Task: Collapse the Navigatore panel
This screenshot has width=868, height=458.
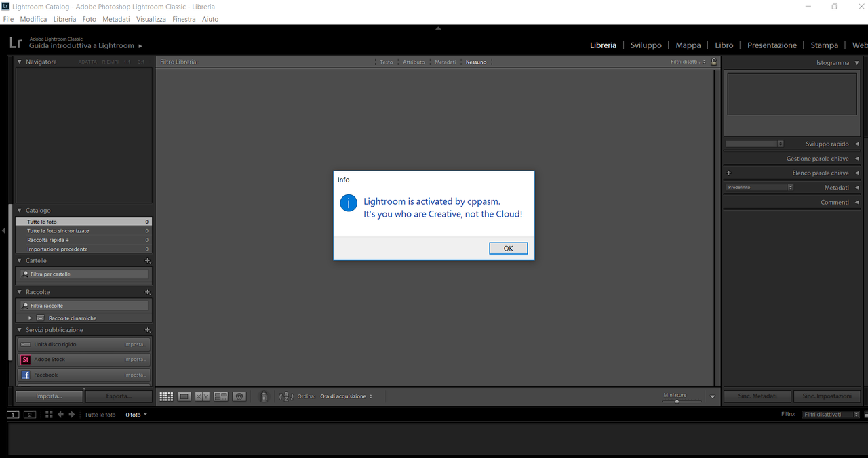Action: coord(19,62)
